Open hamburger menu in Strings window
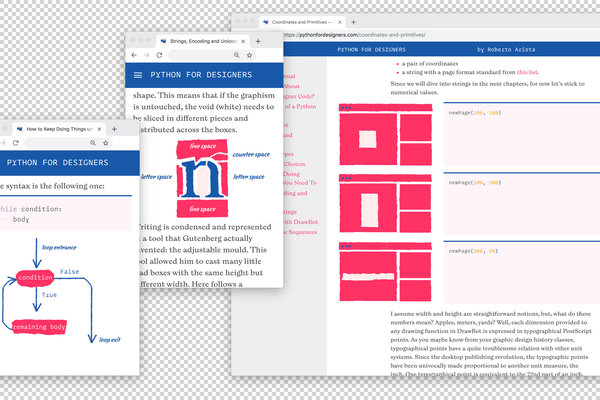This screenshot has width=600, height=400. [x=138, y=75]
